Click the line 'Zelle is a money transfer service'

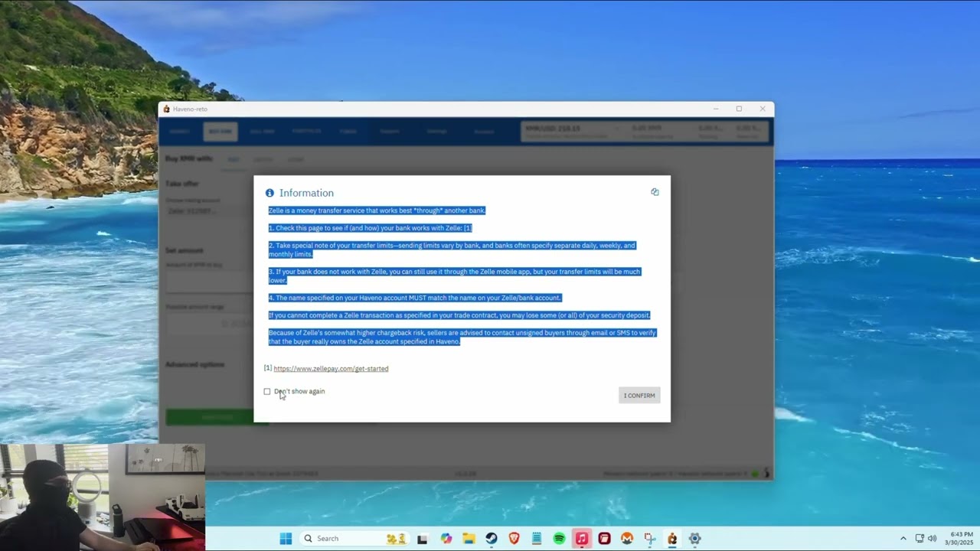(377, 210)
